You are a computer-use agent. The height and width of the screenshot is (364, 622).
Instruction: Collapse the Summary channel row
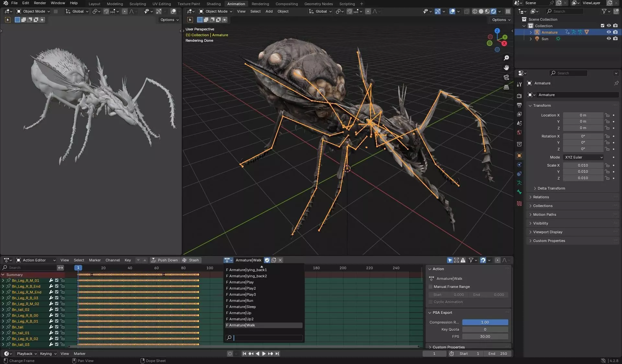pos(3,275)
